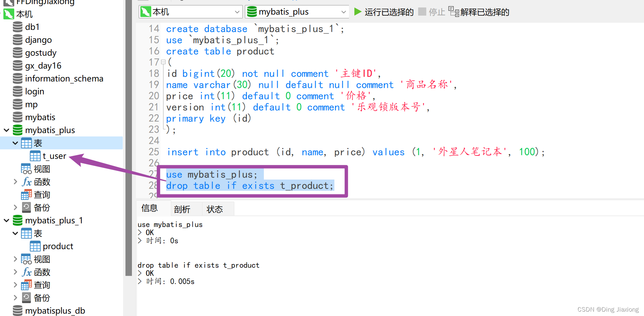Collapse the code fold at line 17

click(163, 62)
